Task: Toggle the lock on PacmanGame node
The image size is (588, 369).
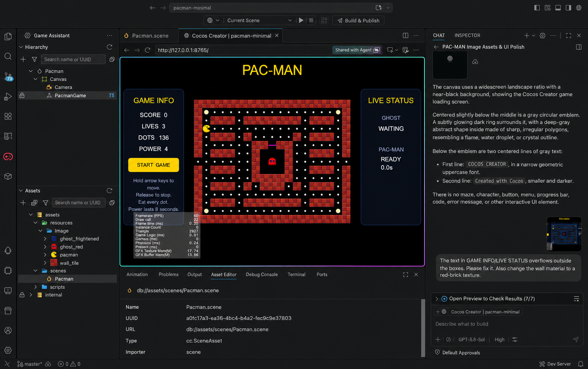Action: point(22,95)
